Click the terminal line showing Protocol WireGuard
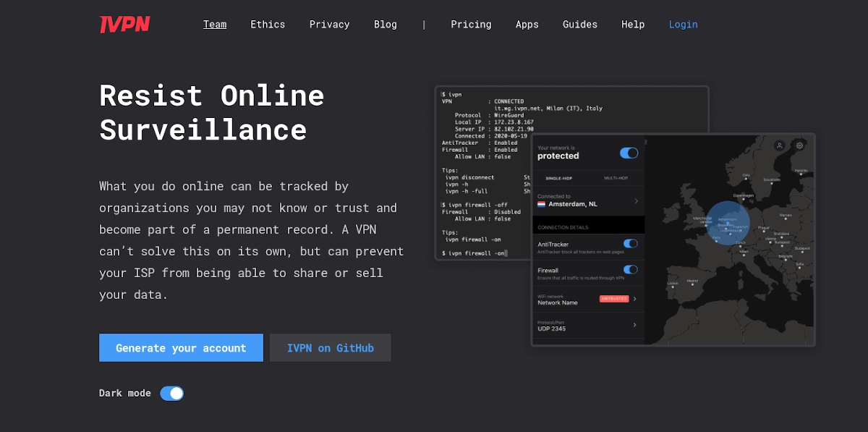868x432 pixels. 491,115
